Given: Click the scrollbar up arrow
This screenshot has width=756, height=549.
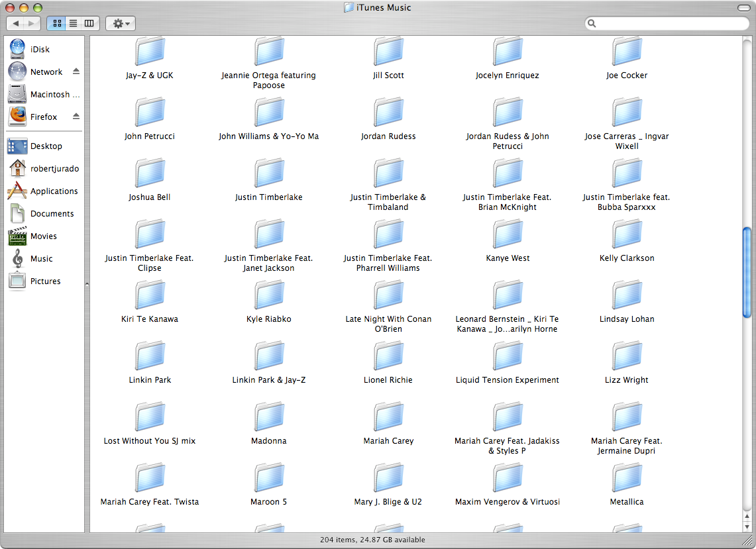Looking at the screenshot, I should click(x=747, y=517).
